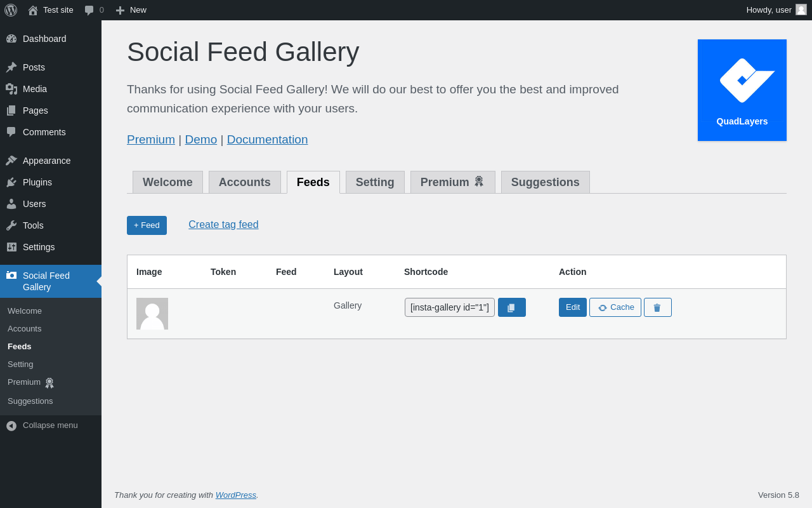Add a new feed
Image resolution: width=812 pixels, height=508 pixels.
click(147, 225)
